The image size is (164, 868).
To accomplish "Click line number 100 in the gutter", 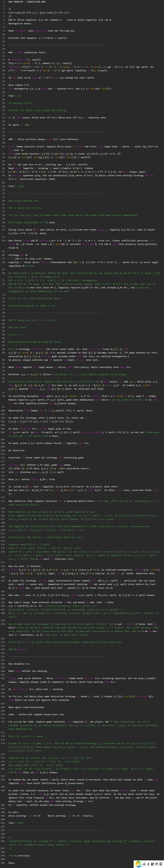I will coord(3,410).
